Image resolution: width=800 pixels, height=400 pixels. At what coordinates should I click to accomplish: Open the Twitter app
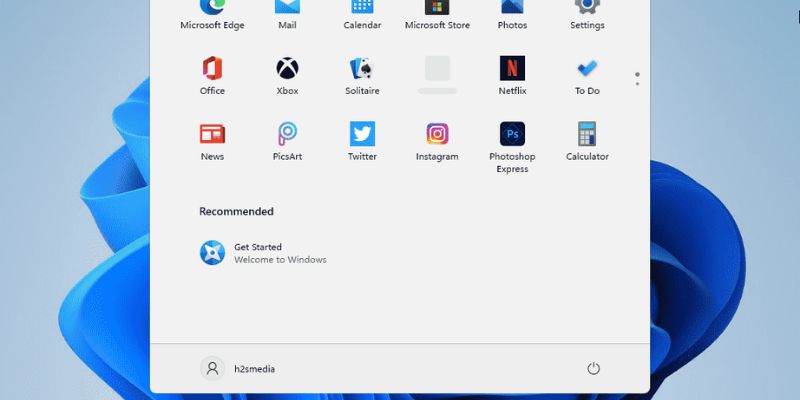(x=362, y=141)
